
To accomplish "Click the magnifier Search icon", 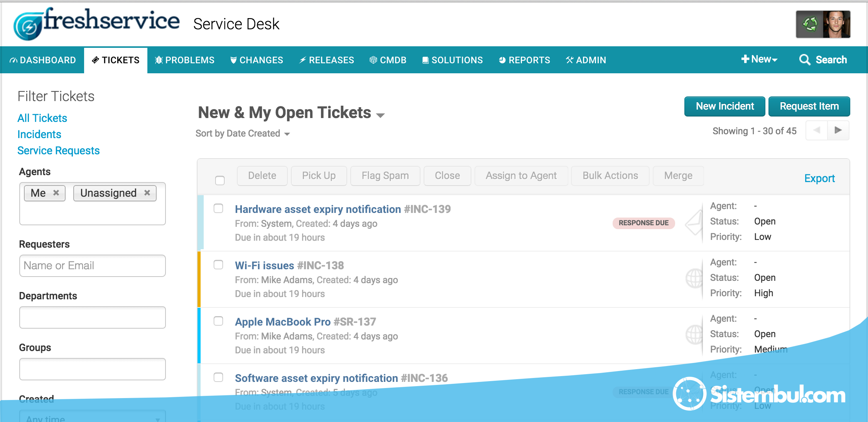I will point(804,60).
